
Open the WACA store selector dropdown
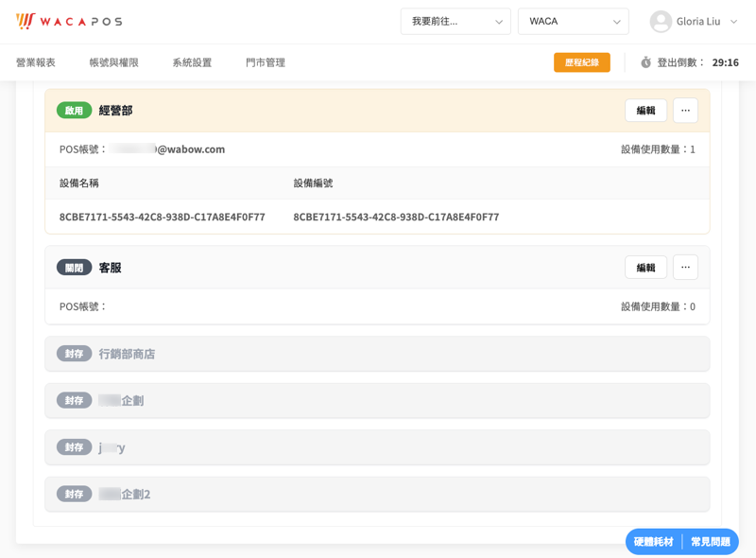(574, 21)
